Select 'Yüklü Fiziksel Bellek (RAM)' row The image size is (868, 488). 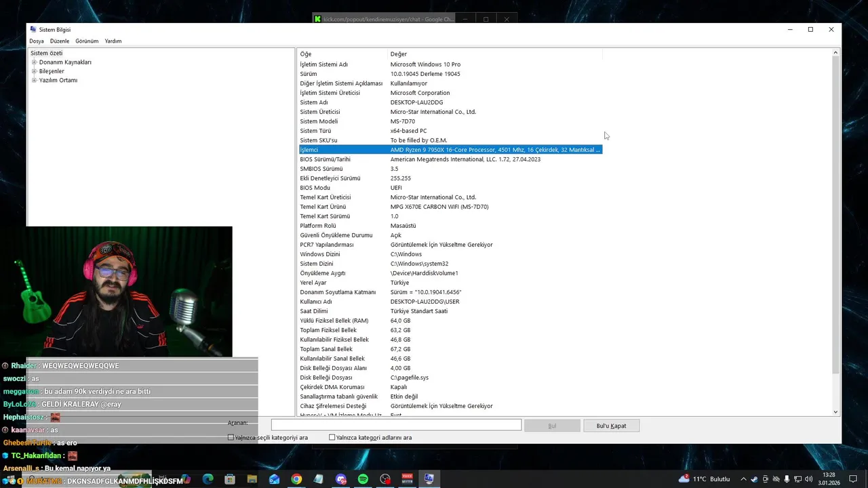tap(450, 321)
